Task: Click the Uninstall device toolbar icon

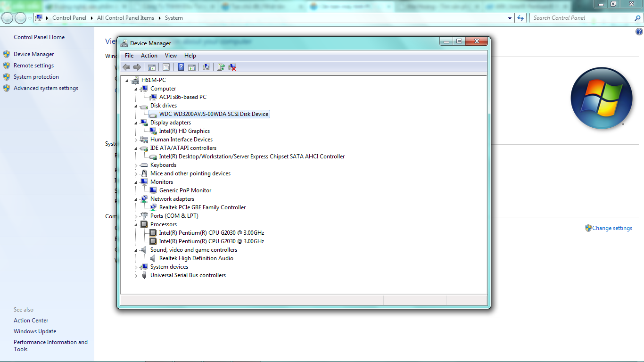Action: tap(232, 67)
